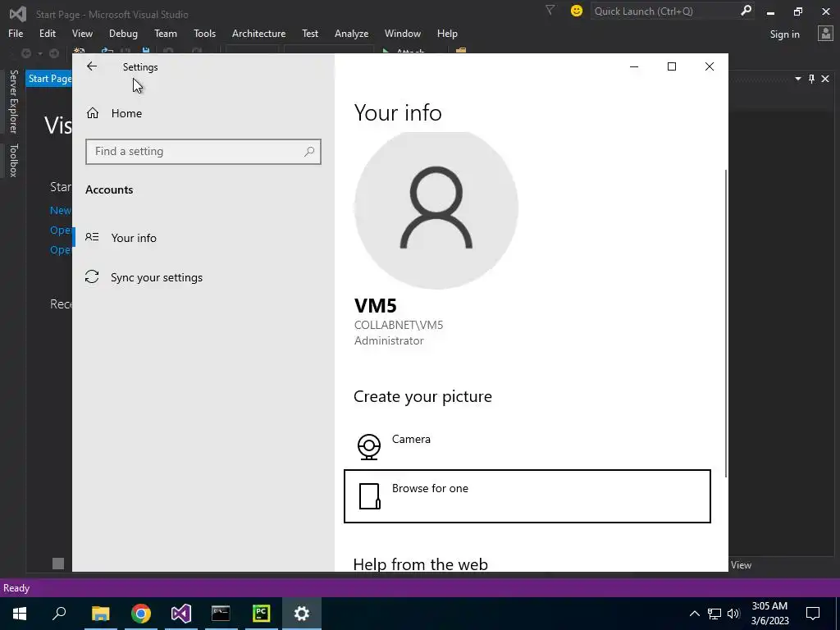840x630 pixels.
Task: Click the volume speaker icon in tray
Action: click(x=733, y=614)
